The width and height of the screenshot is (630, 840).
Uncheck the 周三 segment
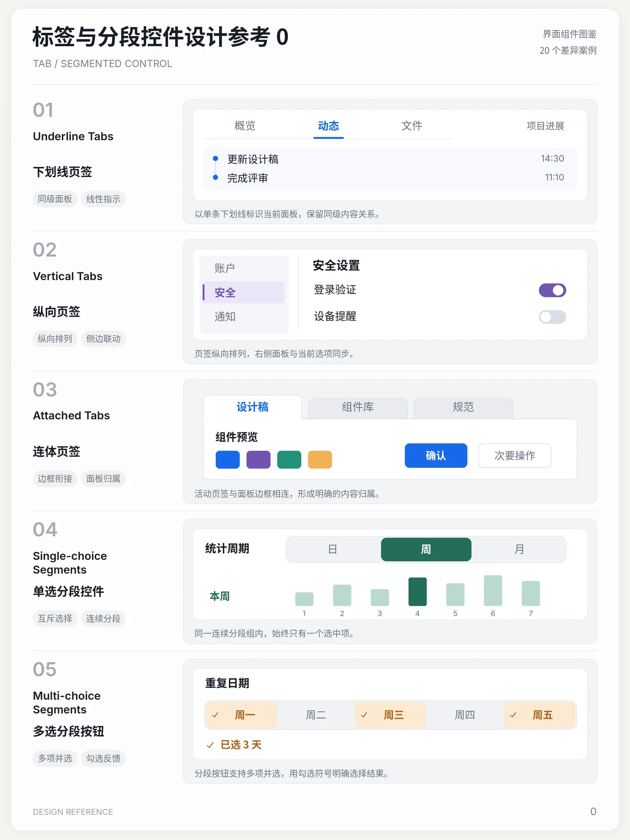point(390,715)
